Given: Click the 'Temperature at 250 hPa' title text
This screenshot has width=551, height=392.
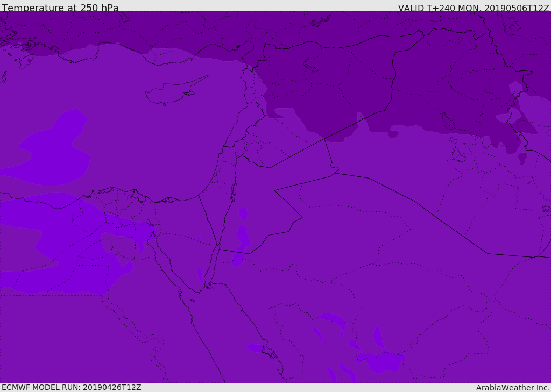Looking at the screenshot, I should pos(60,8).
